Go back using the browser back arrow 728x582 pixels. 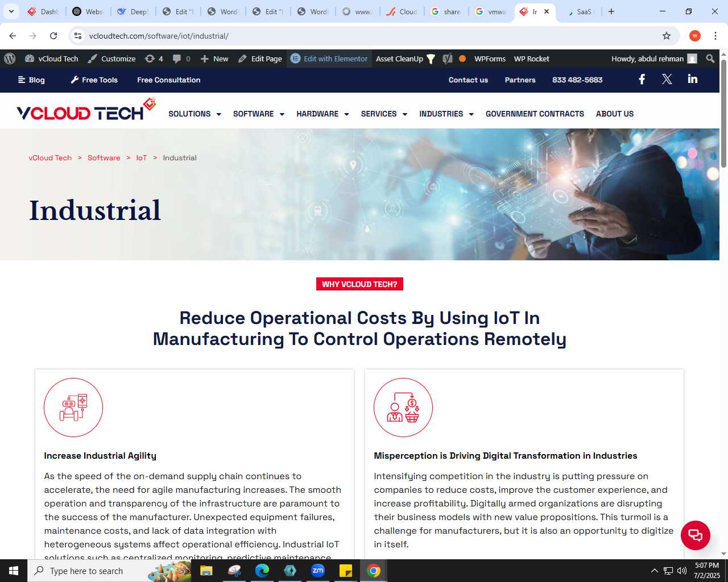[13, 36]
